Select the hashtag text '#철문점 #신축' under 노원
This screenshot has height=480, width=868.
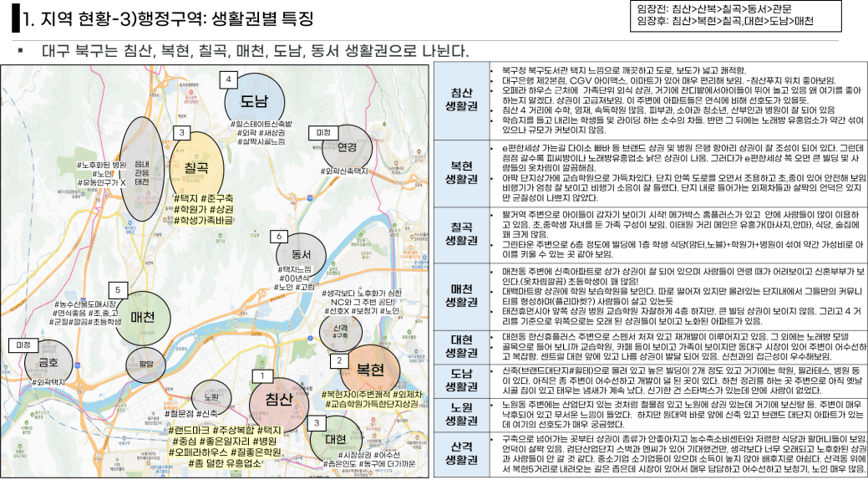pos(191,413)
